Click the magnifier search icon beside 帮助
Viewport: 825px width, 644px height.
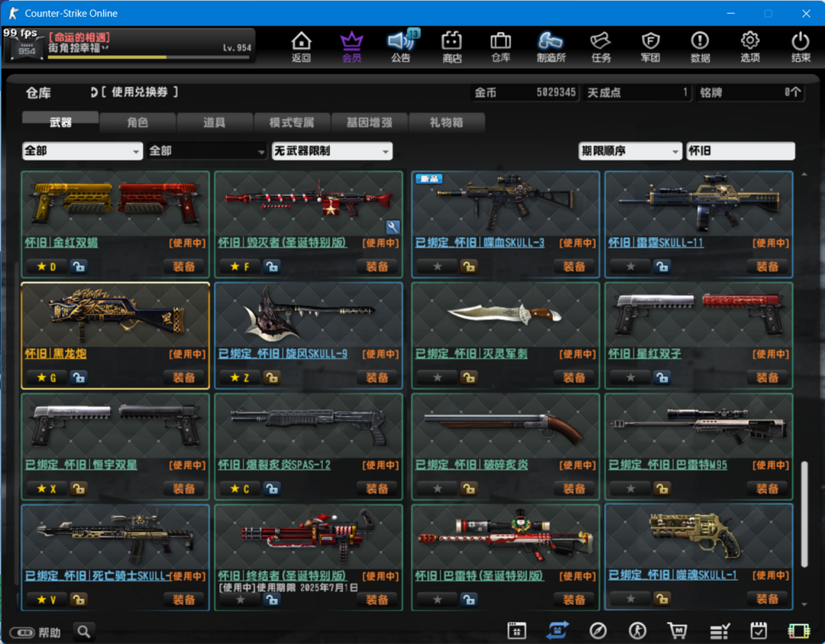84,631
